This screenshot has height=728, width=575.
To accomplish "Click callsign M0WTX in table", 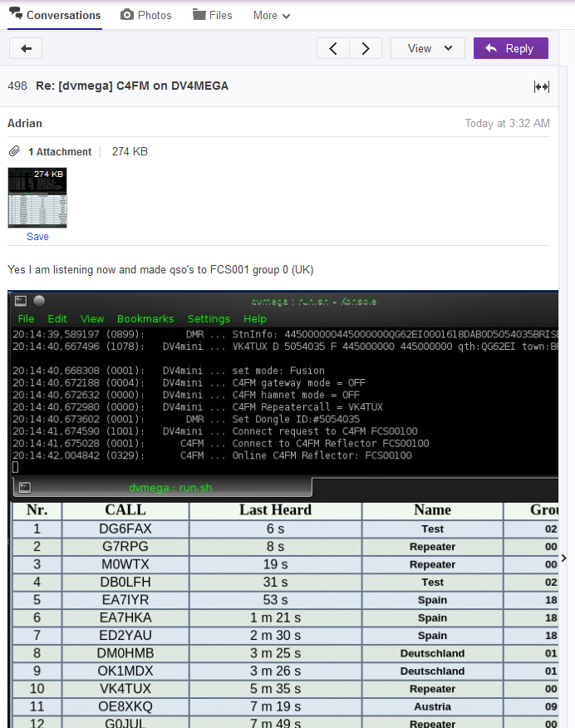I will [125, 564].
